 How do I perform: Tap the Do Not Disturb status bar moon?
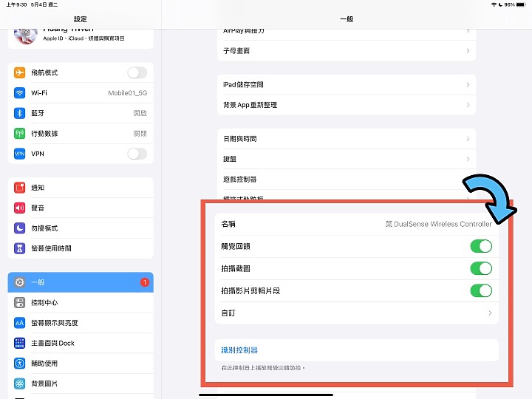point(500,4)
